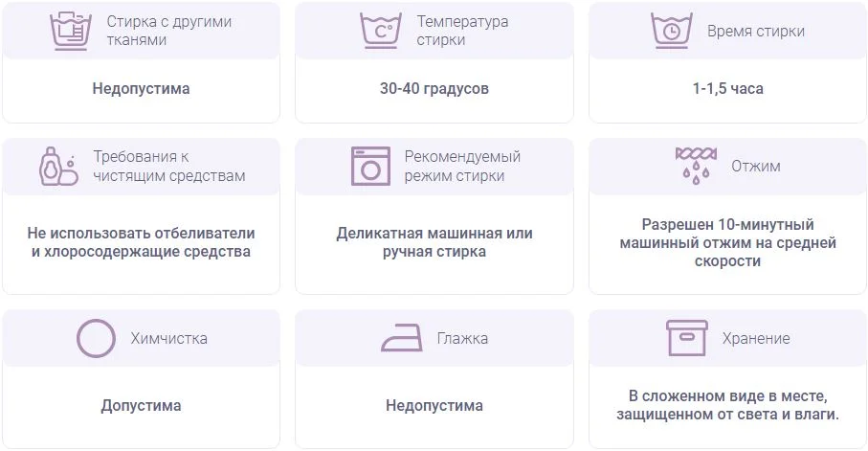Click the storage box icon
The image size is (868, 451).
click(687, 338)
